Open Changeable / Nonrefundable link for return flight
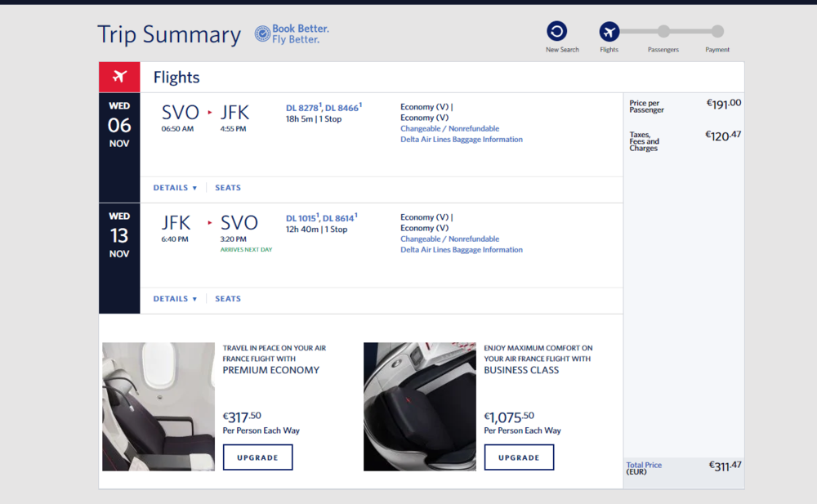The image size is (817, 504). [x=449, y=239]
